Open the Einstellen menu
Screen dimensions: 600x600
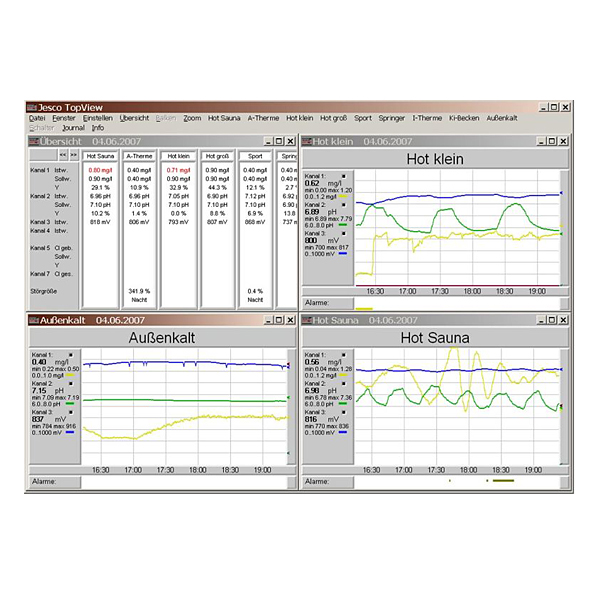(98, 118)
